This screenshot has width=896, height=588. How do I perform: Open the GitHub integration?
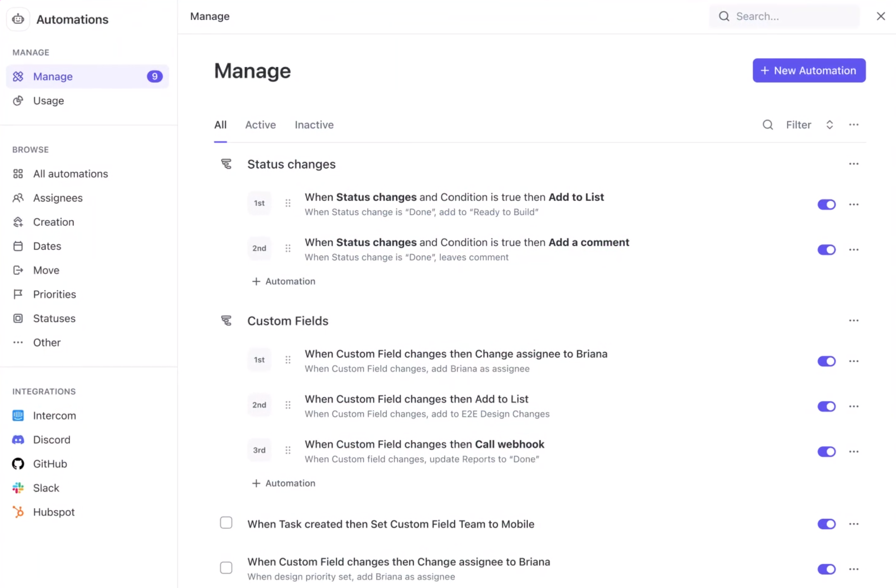click(x=50, y=464)
